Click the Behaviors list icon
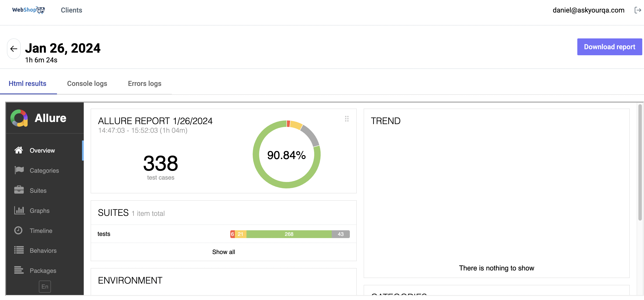644x300 pixels. (19, 250)
